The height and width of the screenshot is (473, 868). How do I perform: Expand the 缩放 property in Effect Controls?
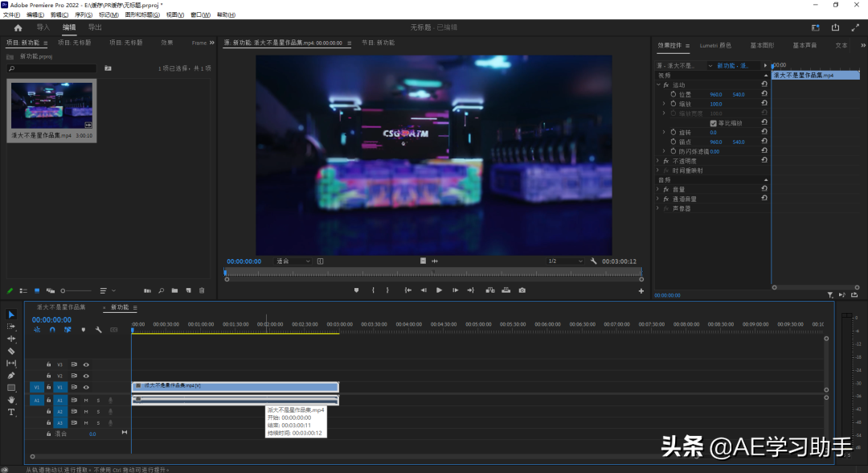[663, 104]
